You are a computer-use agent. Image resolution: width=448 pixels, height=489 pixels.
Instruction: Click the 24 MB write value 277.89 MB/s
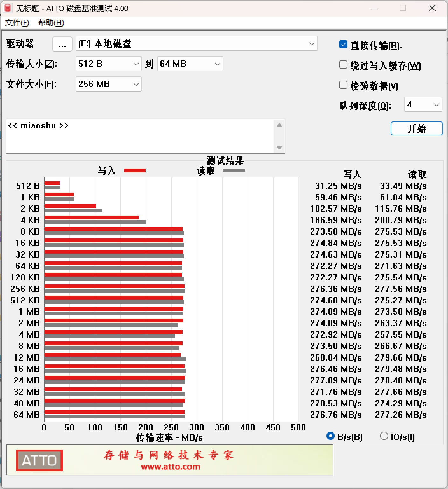336,380
